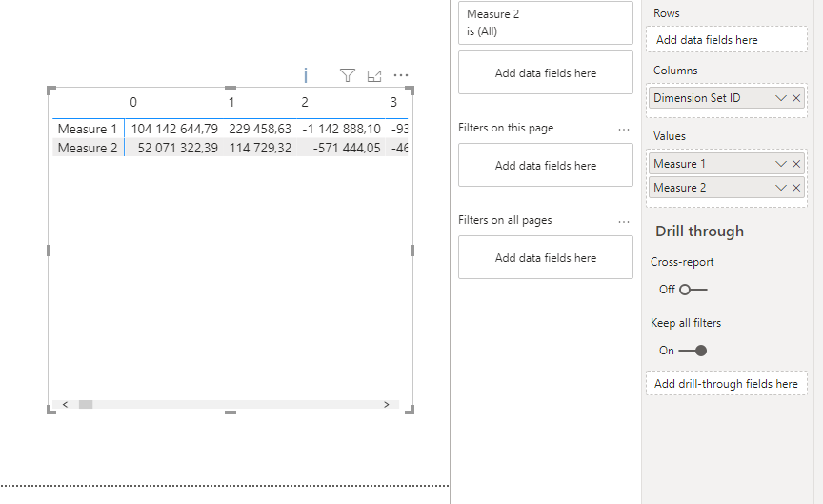Viewport: 823px width, 504px height.
Task: Open the Filters on all pages options menu
Action: click(624, 222)
